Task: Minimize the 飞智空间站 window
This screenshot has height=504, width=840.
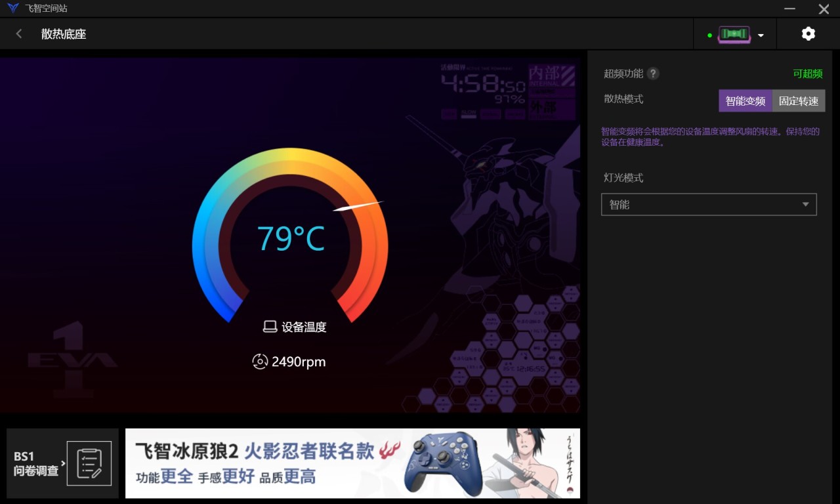Action: [x=789, y=9]
